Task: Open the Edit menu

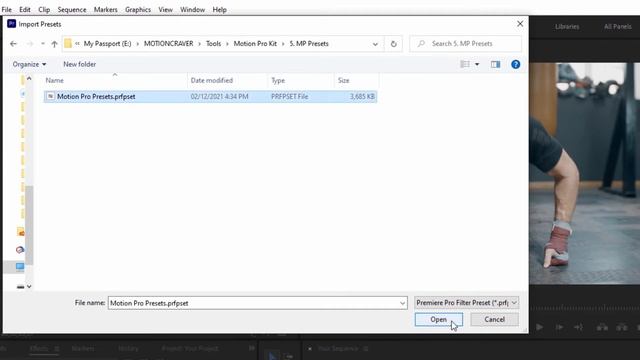Action: tap(24, 9)
